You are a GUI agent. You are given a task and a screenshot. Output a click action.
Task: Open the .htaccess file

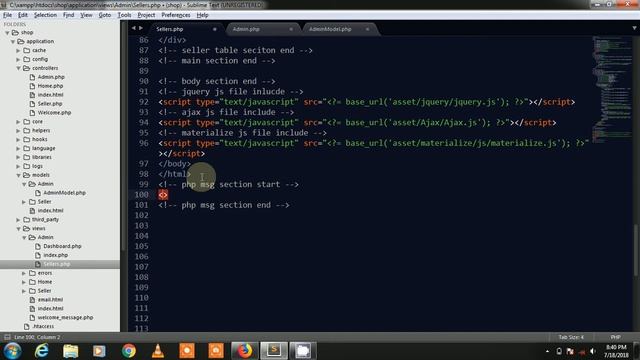point(43,327)
